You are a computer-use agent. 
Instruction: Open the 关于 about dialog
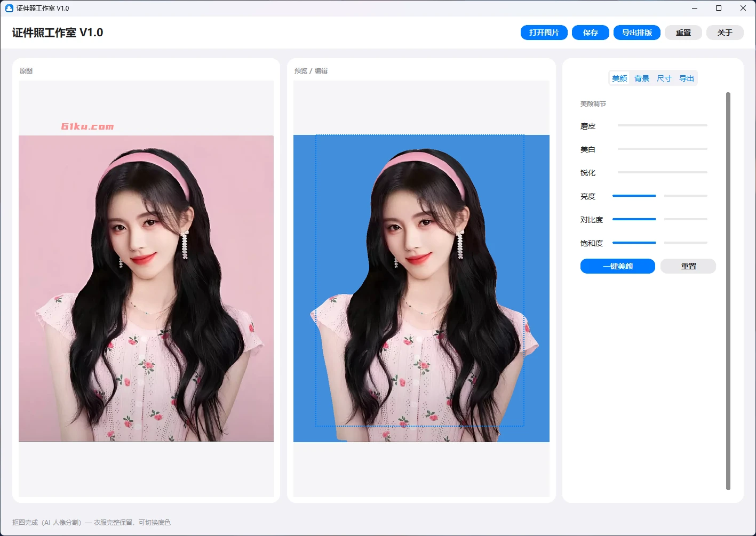click(725, 33)
